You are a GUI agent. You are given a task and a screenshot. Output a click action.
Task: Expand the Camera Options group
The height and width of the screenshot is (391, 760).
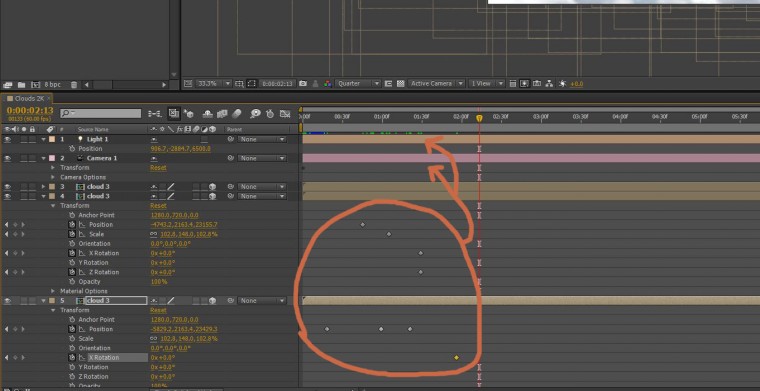coord(53,177)
